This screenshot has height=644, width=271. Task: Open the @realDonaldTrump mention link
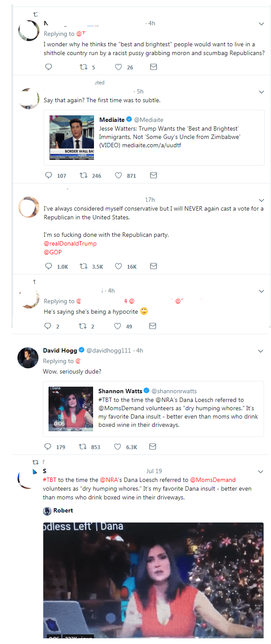70,243
